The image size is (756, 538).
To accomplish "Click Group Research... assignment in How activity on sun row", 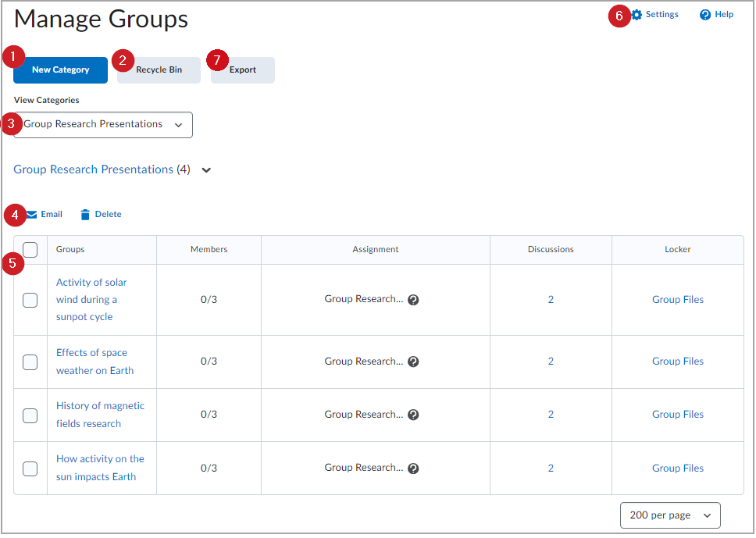I will [x=363, y=468].
